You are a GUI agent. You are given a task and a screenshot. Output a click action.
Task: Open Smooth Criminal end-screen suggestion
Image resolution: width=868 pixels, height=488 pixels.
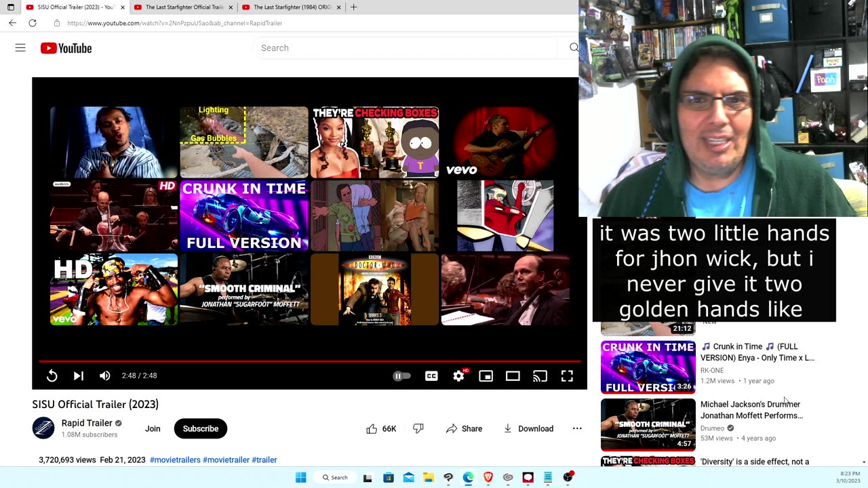point(243,289)
